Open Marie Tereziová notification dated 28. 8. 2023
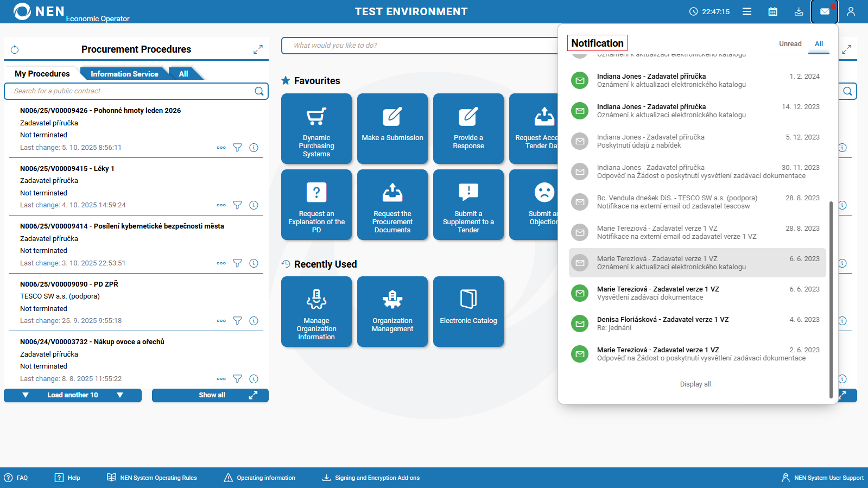The width and height of the screenshot is (868, 488). tap(698, 232)
